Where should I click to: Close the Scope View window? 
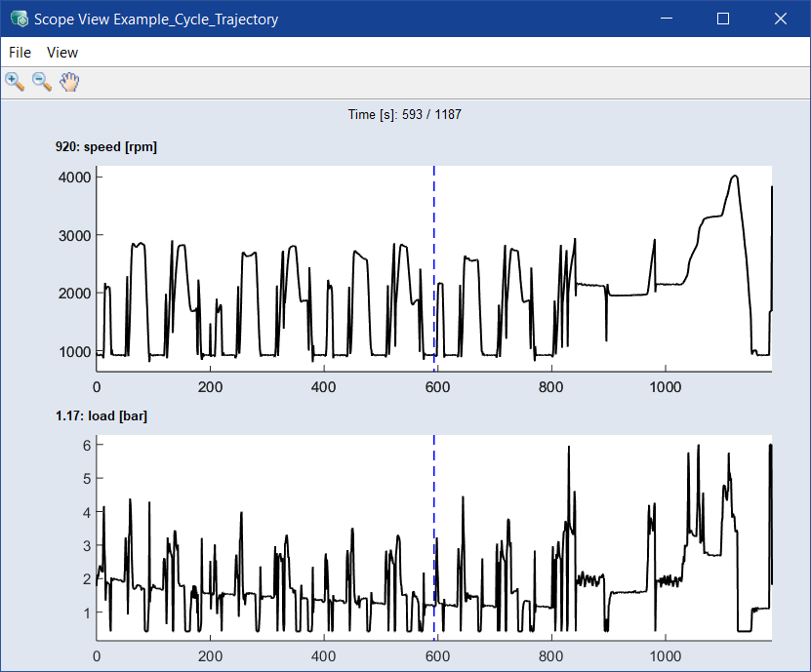coord(780,19)
